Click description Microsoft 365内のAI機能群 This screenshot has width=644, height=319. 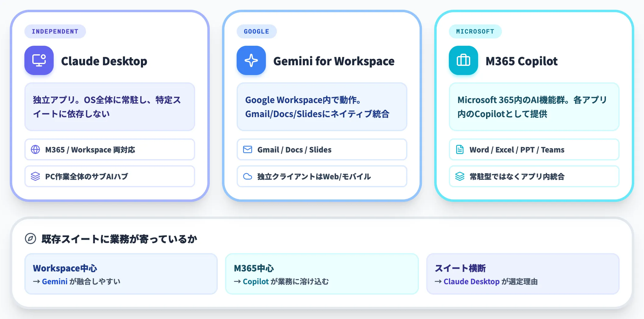(534, 107)
